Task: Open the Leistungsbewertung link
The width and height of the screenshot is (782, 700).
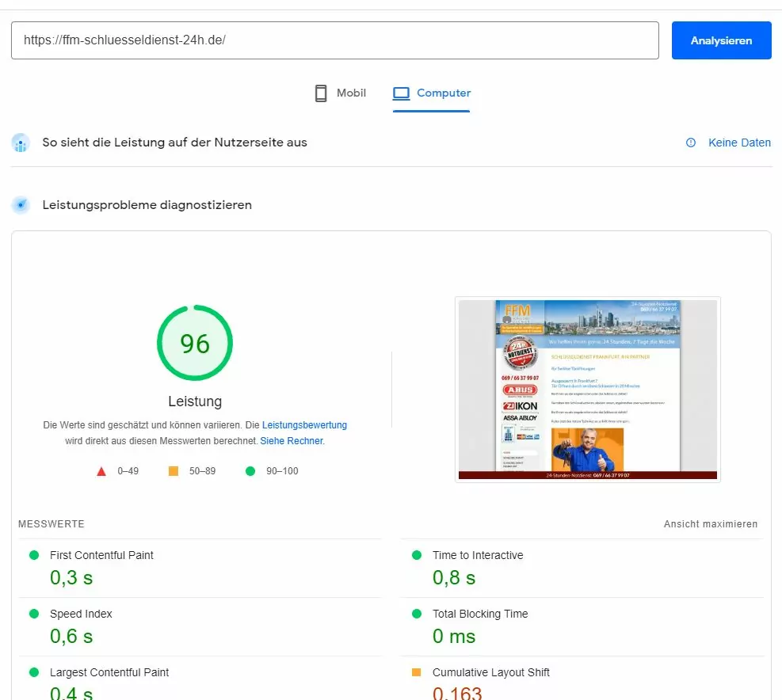Action: [x=304, y=425]
